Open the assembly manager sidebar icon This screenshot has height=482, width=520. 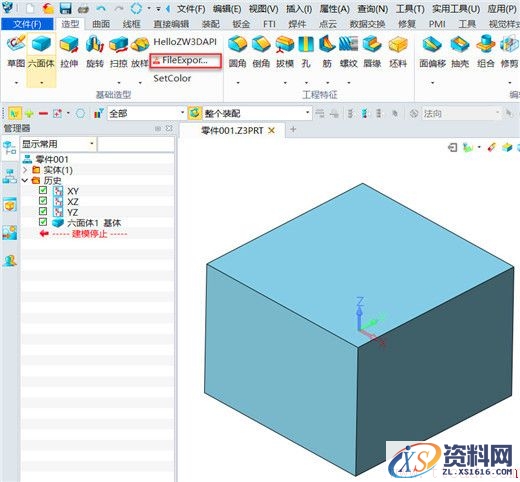click(10, 176)
